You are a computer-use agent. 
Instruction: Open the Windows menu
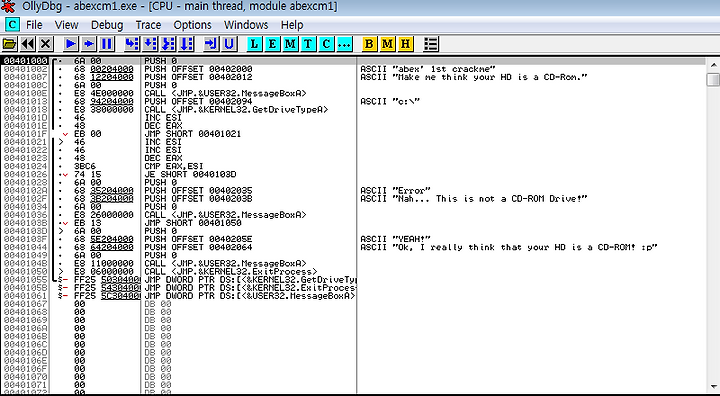[x=246, y=25]
